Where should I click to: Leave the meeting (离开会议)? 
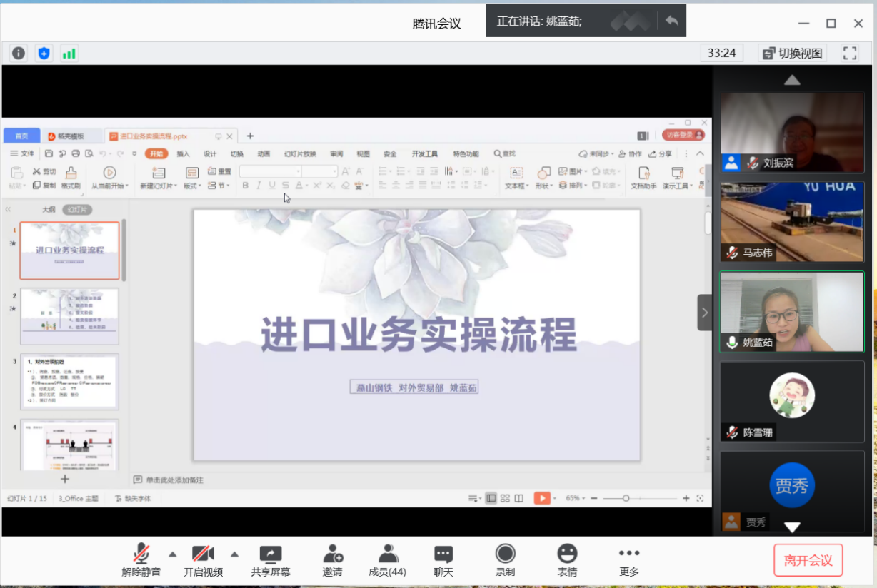808,560
